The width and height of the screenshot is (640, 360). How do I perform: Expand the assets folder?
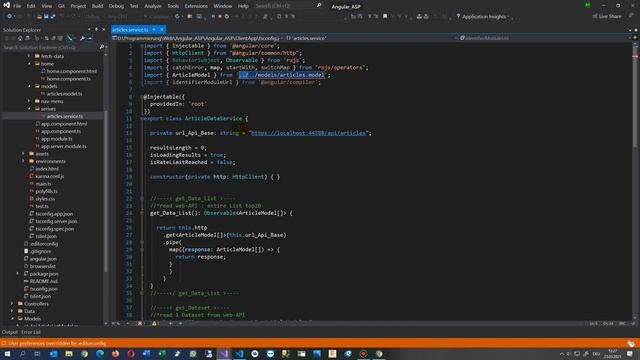[23, 153]
